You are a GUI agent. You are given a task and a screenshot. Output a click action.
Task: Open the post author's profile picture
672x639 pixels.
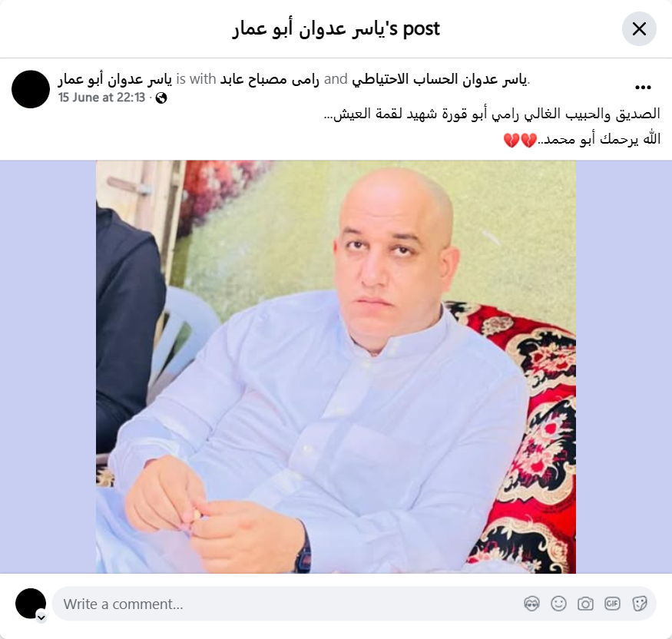click(31, 89)
